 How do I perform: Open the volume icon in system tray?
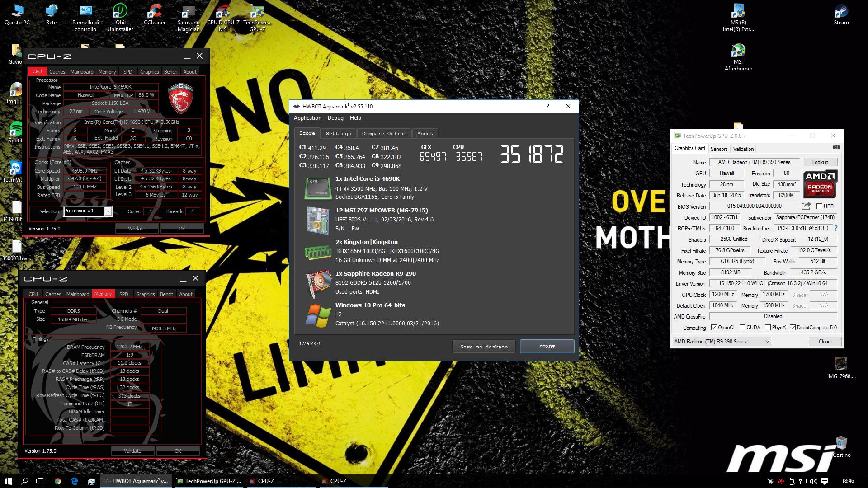pos(814,481)
